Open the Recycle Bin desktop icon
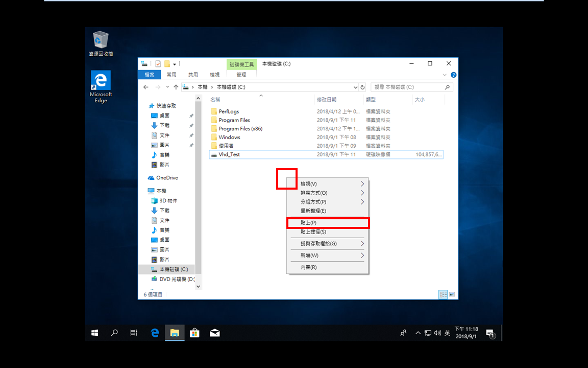 pos(101,44)
